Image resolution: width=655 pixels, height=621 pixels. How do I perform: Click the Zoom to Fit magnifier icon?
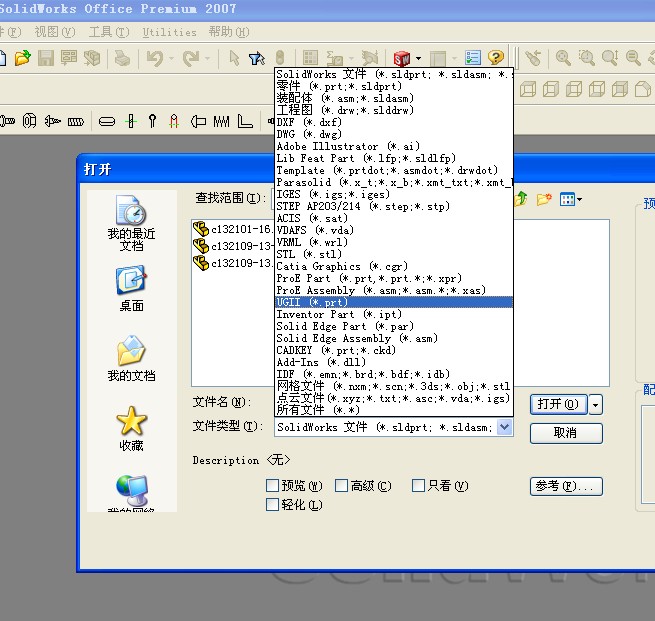click(x=563, y=58)
